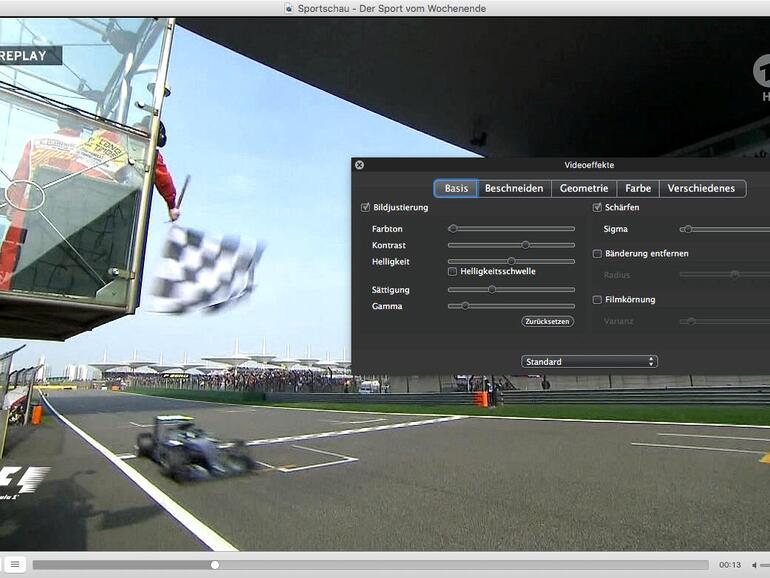This screenshot has height=578, width=770.
Task: Select the Verschiedenes tab
Action: click(x=702, y=188)
